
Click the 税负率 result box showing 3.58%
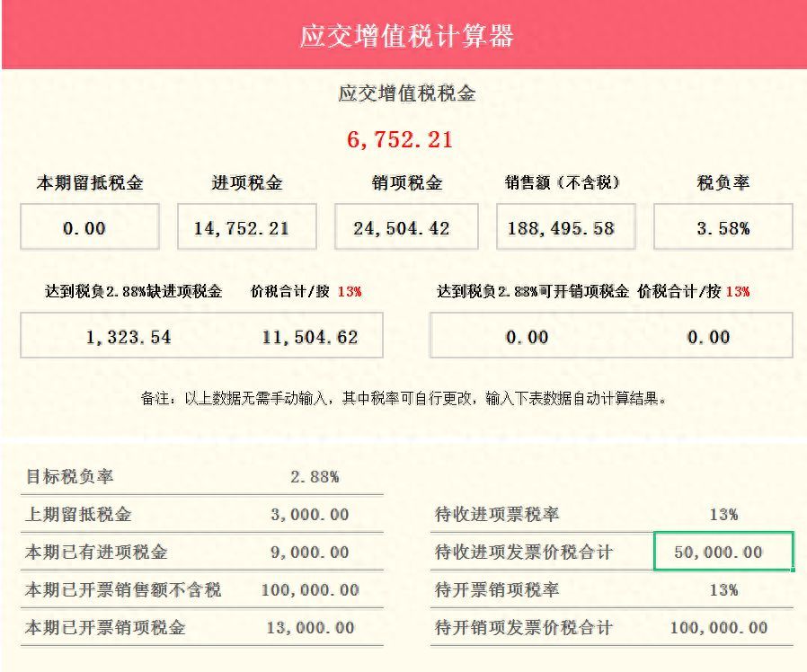[x=723, y=227]
